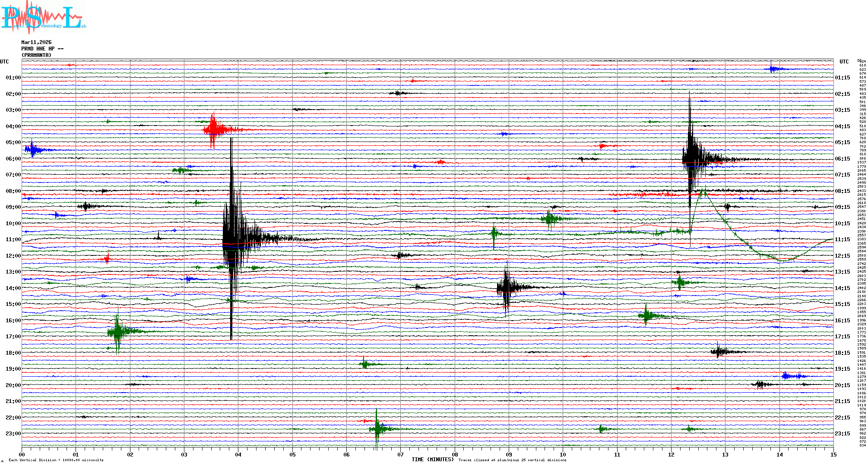Click the black event on 14:00 trace near minute 9
Image resolution: width=868 pixels, height=466 pixels.
(507, 287)
